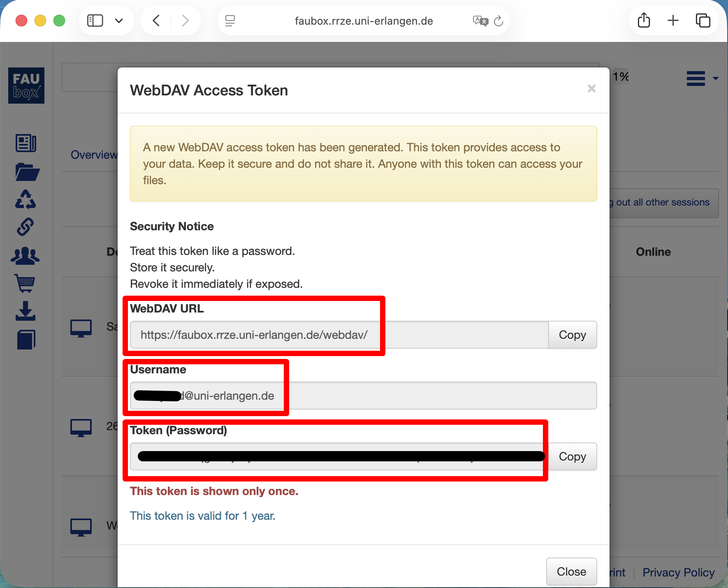Open the downloads sidebar icon
Screen dimensions: 728x588
point(26,311)
